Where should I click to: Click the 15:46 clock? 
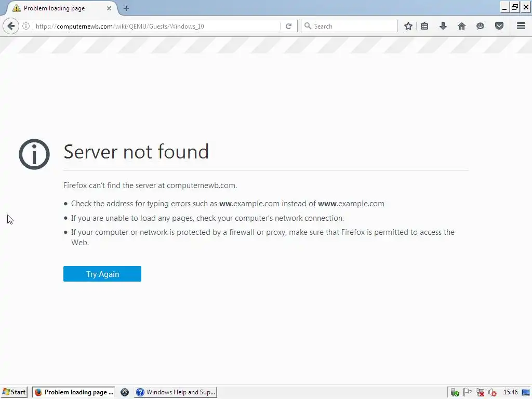[x=510, y=392]
